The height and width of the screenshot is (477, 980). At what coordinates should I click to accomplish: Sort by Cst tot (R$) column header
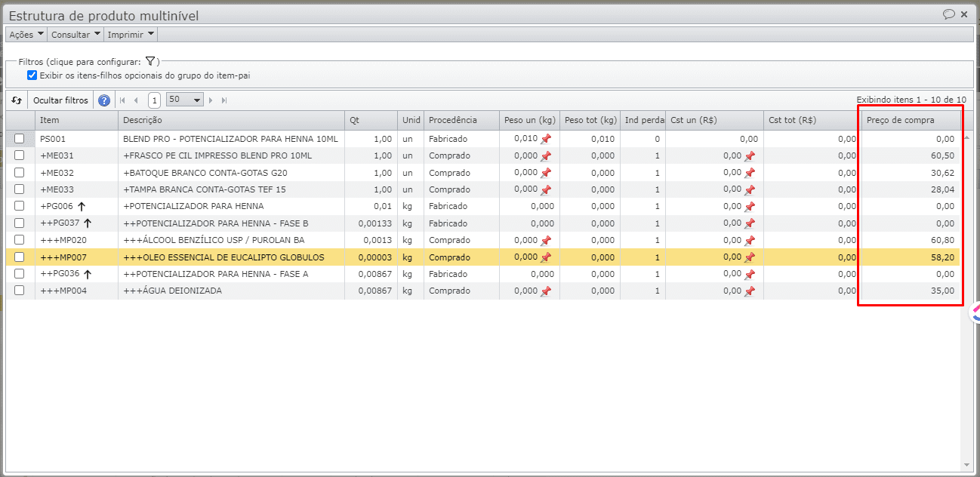pyautogui.click(x=812, y=120)
